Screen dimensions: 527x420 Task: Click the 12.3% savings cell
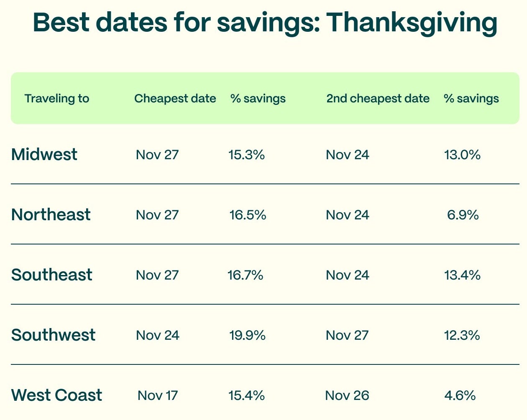pos(462,336)
